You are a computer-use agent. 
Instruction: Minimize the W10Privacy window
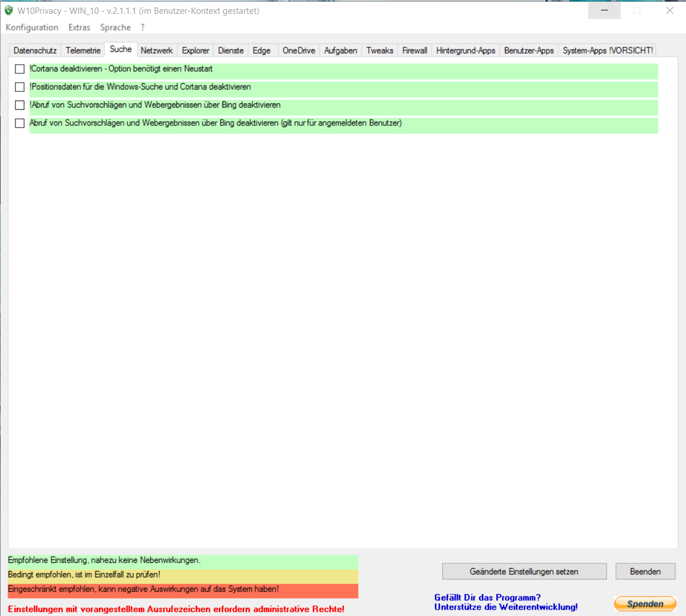click(604, 10)
